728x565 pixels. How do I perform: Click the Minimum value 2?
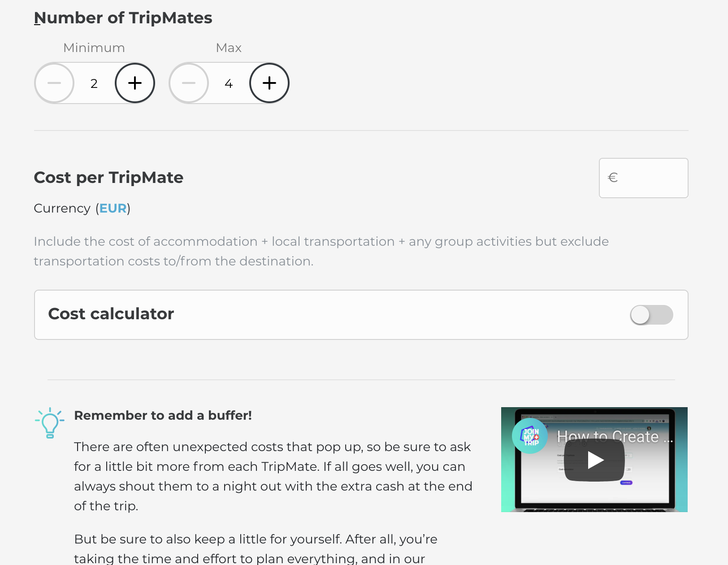click(x=94, y=84)
